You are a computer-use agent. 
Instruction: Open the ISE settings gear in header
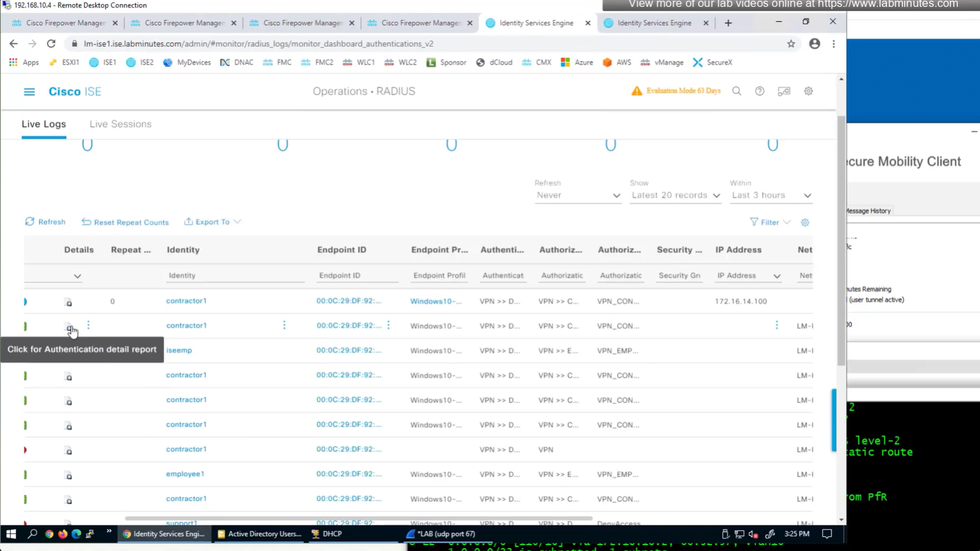pyautogui.click(x=808, y=91)
